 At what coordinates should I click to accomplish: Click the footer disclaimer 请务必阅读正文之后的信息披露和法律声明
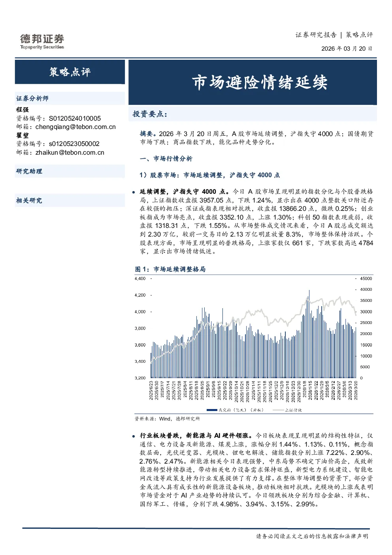pyautogui.click(x=312, y=536)
